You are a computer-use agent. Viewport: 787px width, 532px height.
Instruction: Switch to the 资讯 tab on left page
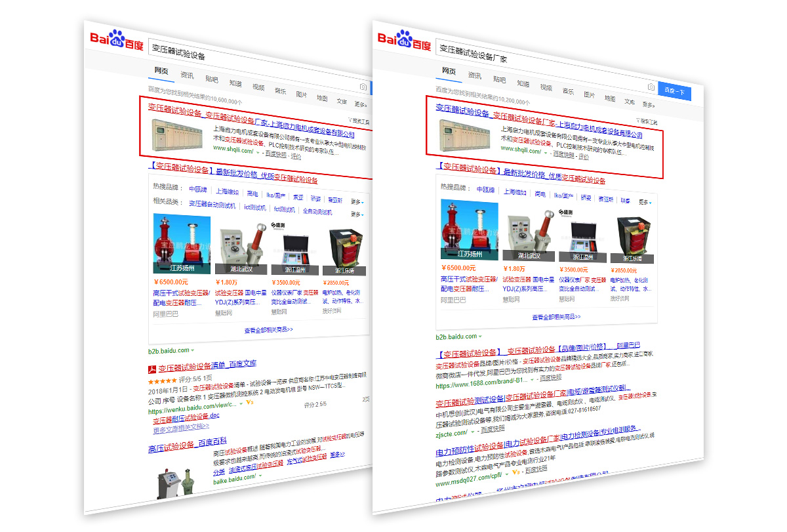coord(188,75)
